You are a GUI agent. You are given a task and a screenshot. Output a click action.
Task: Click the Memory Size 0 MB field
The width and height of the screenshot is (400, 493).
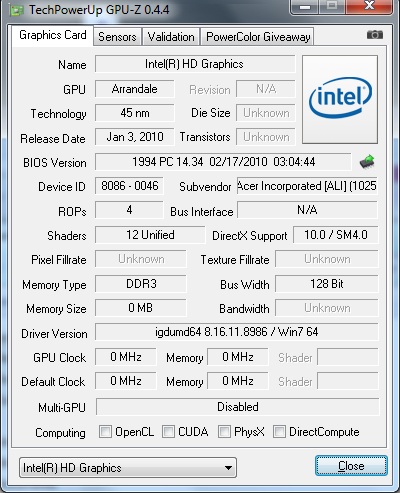click(x=141, y=308)
